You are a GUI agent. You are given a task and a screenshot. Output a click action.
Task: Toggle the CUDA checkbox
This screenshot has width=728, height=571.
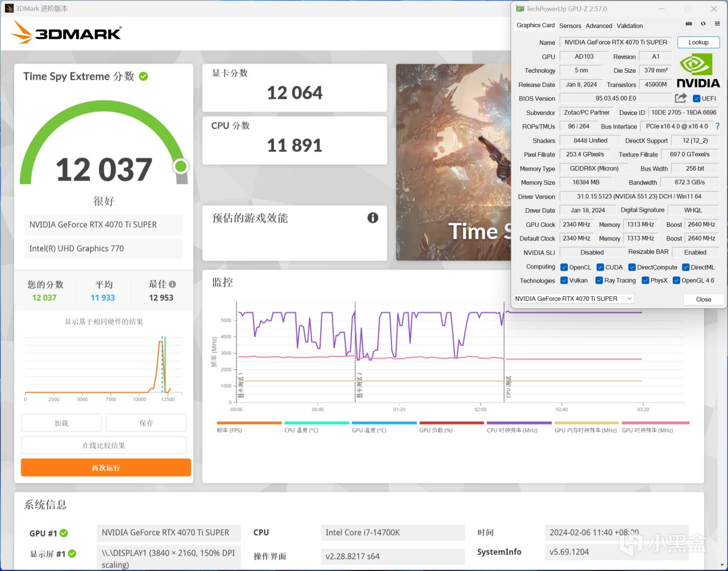(x=600, y=267)
